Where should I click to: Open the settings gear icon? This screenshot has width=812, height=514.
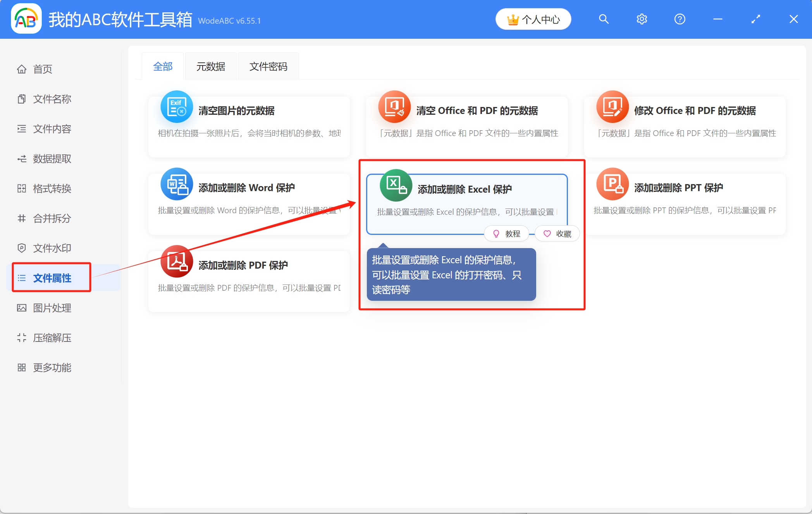[x=642, y=19]
